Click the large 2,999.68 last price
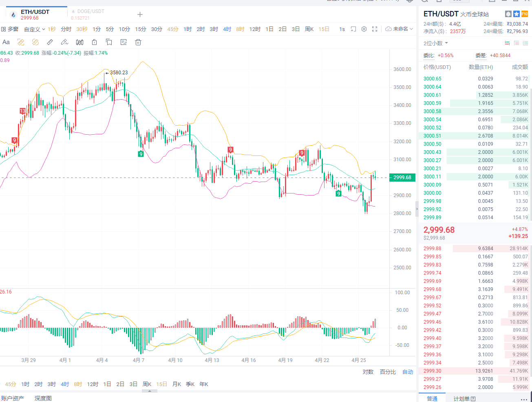This screenshot has width=532, height=402. pos(439,230)
